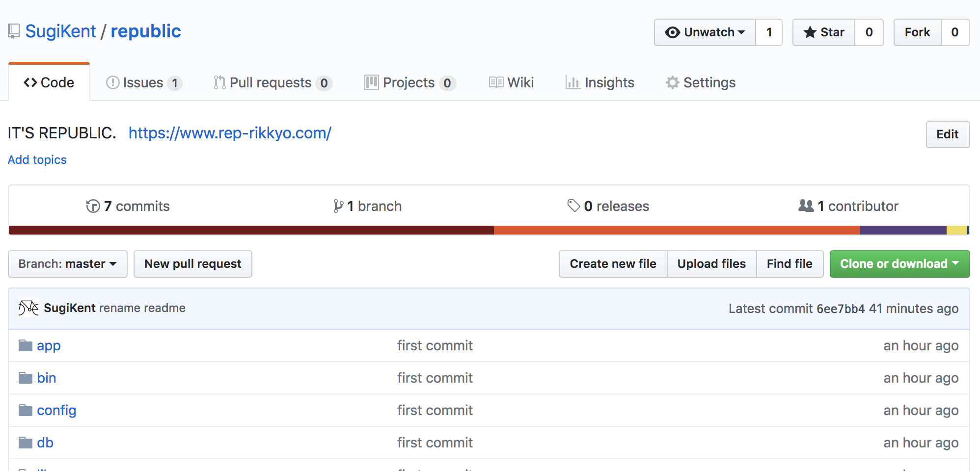
Task: Click the latest commit hash 6ee7bb4
Action: tap(840, 309)
